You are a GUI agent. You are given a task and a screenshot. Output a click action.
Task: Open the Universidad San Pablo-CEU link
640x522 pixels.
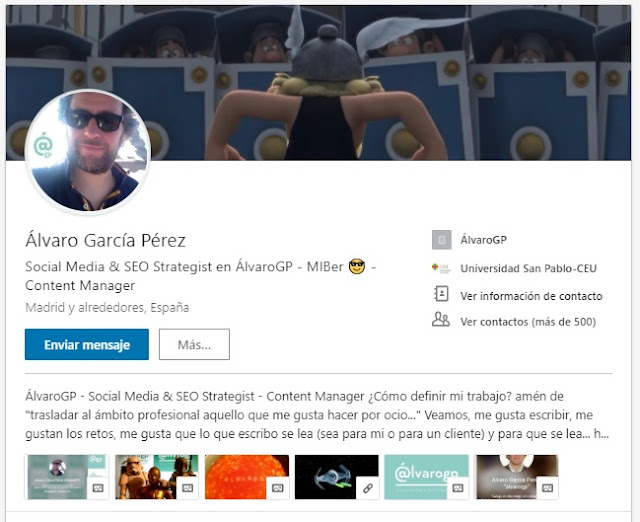(x=528, y=269)
